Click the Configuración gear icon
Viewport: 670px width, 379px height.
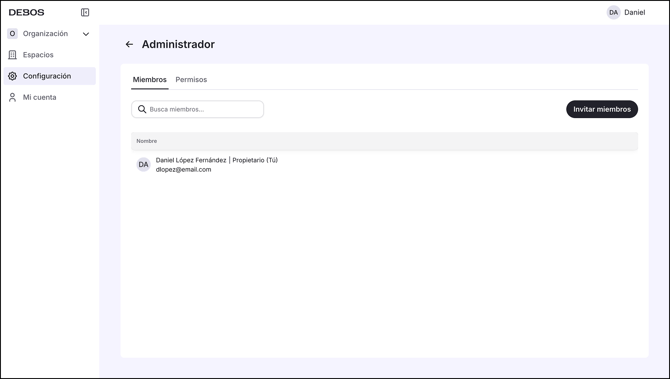12,76
